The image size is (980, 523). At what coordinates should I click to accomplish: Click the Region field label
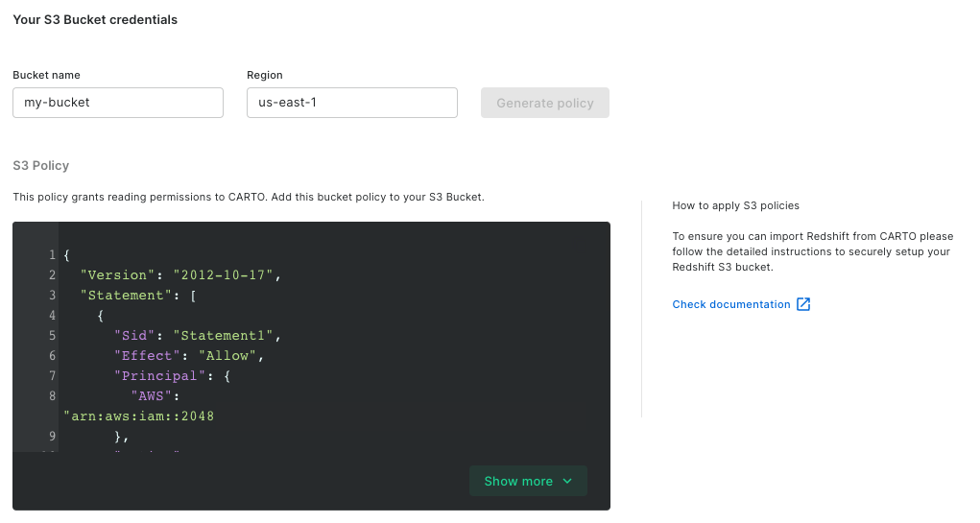click(x=265, y=75)
